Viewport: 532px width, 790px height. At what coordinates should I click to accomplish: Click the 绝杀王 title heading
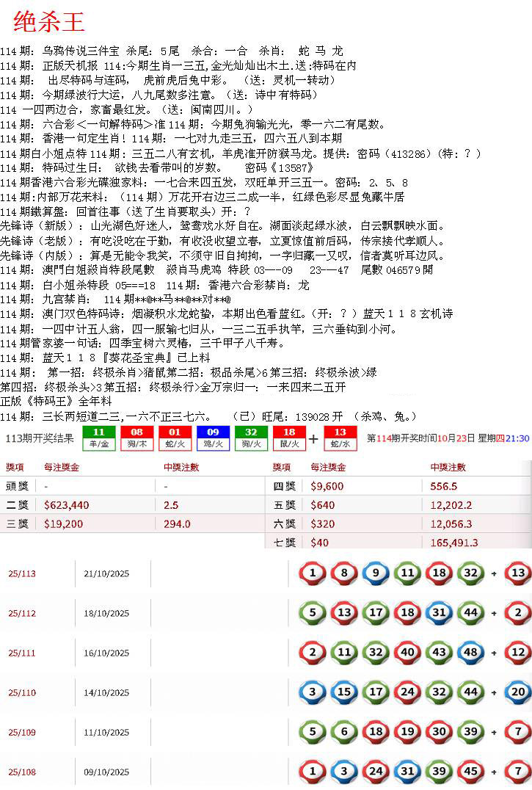49,23
